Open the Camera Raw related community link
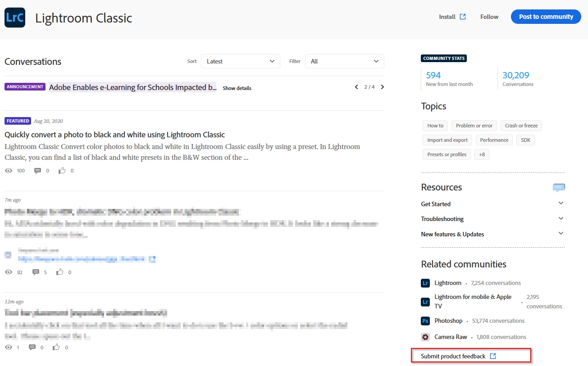This screenshot has height=366, width=588. (451, 337)
